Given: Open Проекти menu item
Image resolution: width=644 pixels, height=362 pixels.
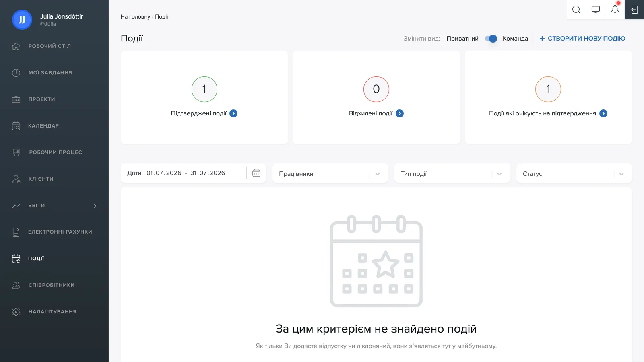Looking at the screenshot, I should click(41, 99).
